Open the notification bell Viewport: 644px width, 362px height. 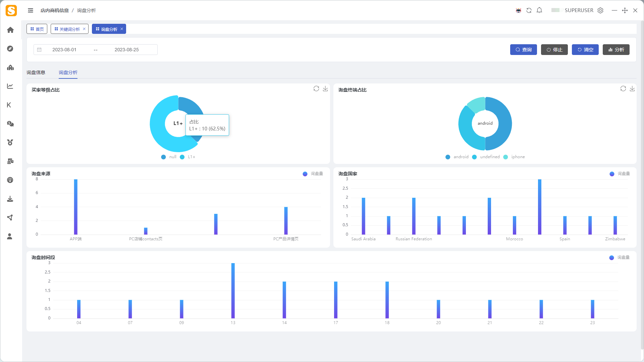[x=539, y=10]
